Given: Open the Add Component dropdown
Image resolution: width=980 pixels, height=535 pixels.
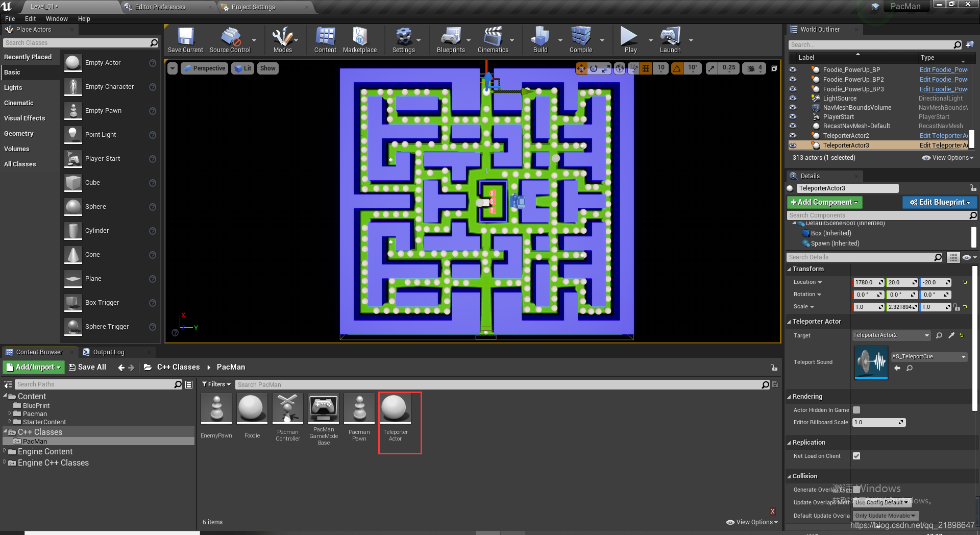Looking at the screenshot, I should pyautogui.click(x=824, y=202).
